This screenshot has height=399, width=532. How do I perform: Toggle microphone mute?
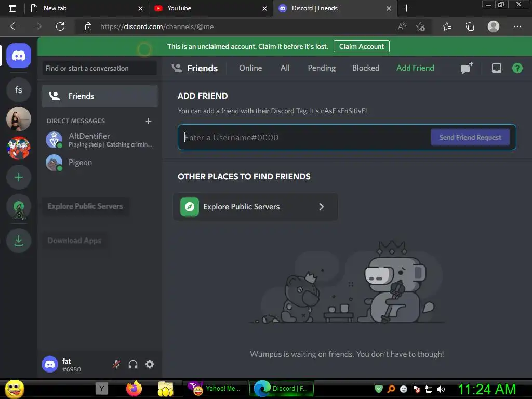click(x=116, y=364)
